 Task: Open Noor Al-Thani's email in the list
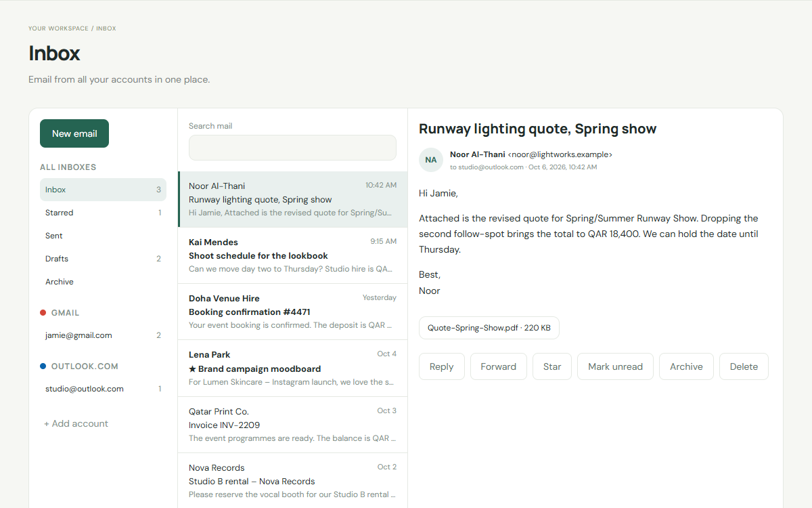(x=292, y=199)
